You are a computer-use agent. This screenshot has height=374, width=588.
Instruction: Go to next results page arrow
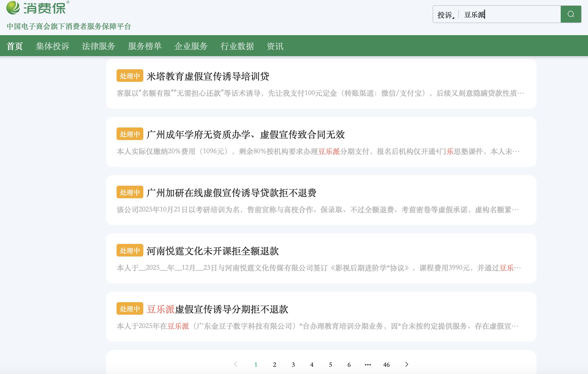click(x=407, y=364)
